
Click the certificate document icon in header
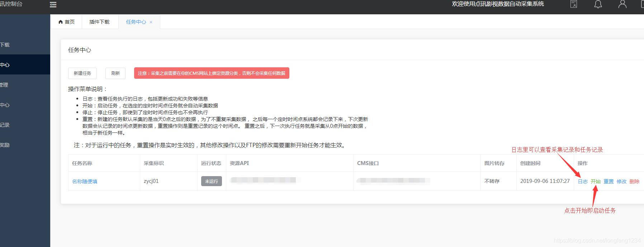point(574,4)
